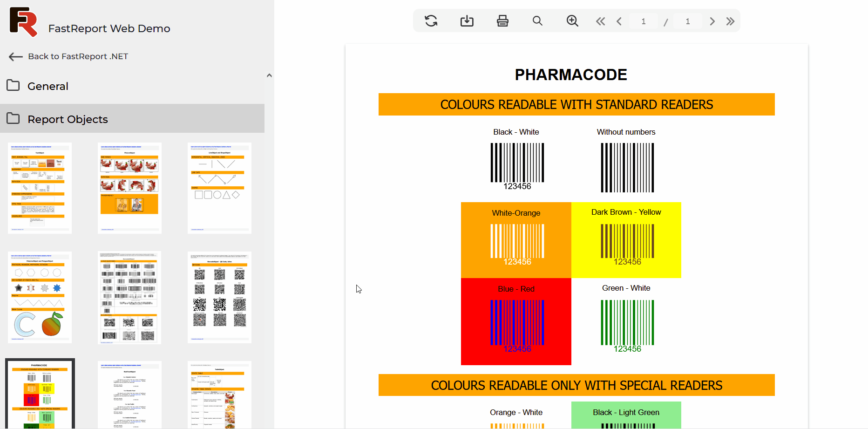Viewport: 868px width, 429px height.
Task: Click the Report Objects folder icon
Action: point(13,118)
